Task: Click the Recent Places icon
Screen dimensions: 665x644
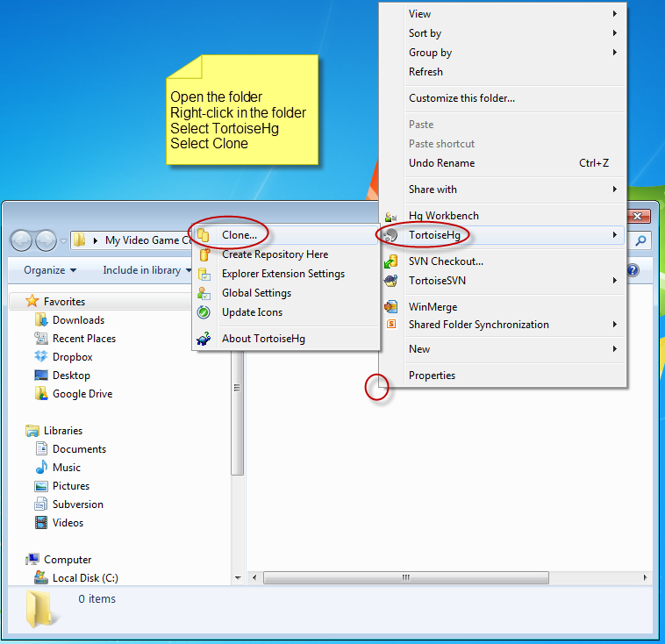Action: point(41,338)
